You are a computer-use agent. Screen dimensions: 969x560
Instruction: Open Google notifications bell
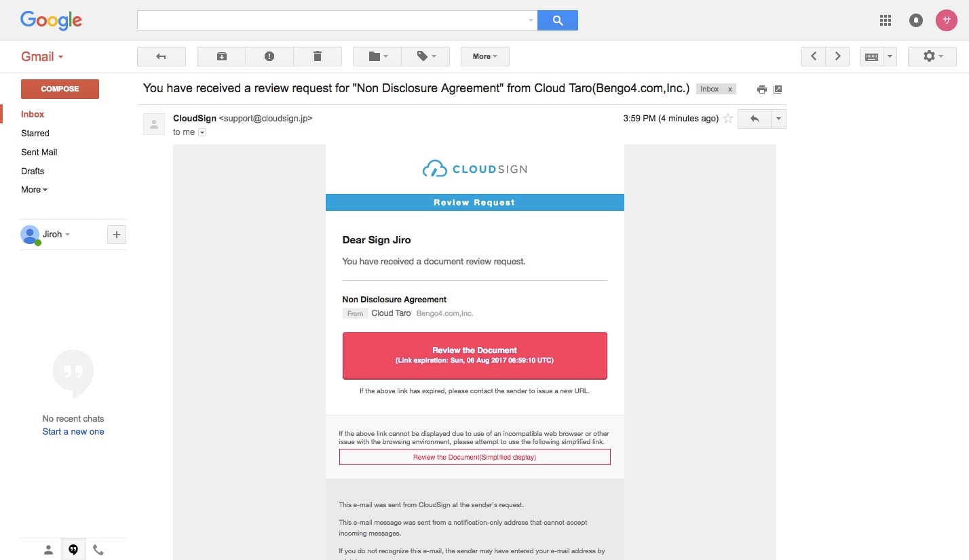coord(916,20)
